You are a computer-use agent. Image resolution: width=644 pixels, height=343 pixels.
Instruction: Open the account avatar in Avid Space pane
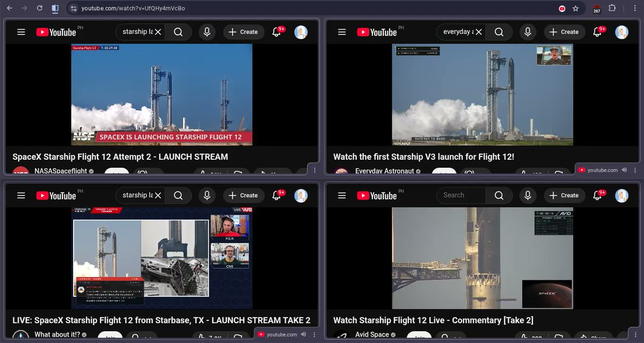pos(622,196)
